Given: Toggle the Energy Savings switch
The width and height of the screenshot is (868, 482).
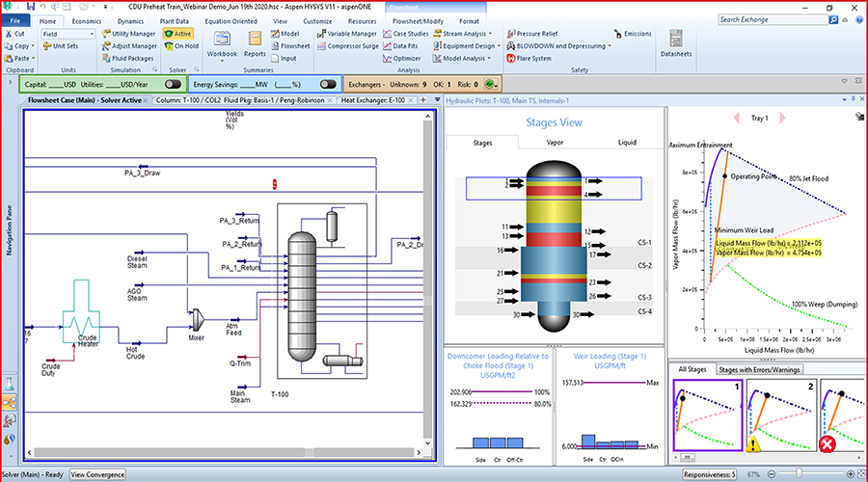Looking at the screenshot, I should click(328, 84).
